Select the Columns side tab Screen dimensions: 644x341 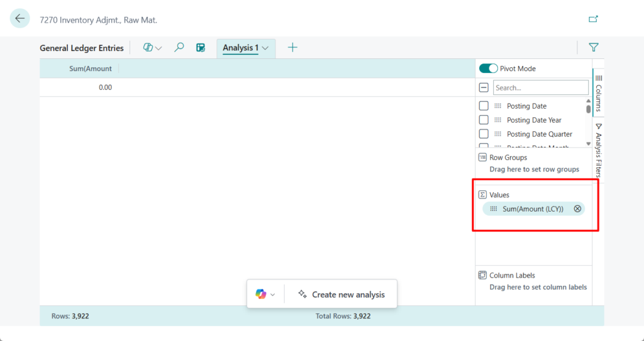[598, 94]
